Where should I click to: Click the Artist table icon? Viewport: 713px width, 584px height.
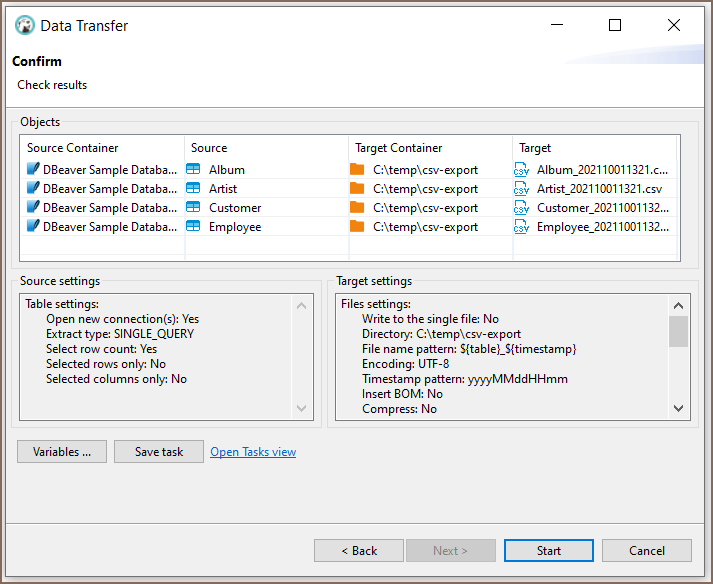coord(194,189)
